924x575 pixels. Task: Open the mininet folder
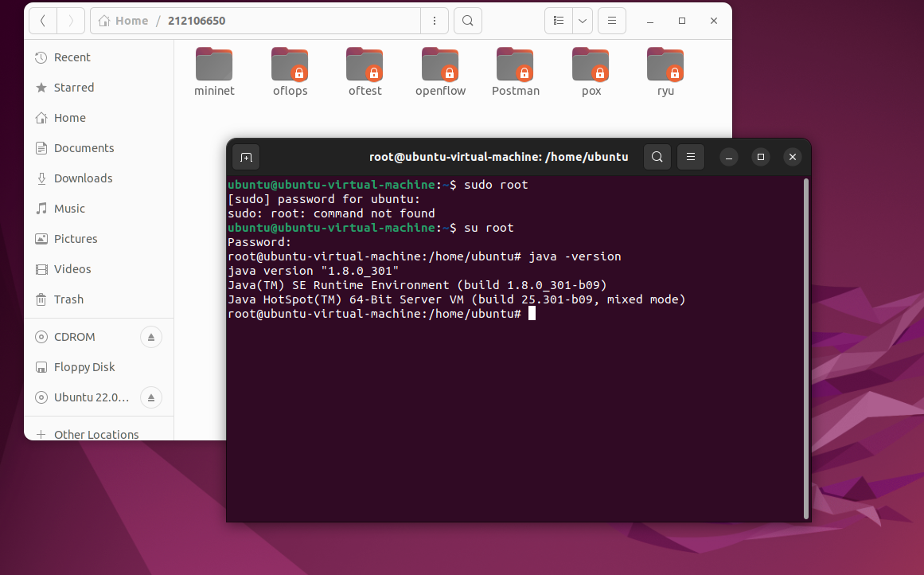pyautogui.click(x=214, y=72)
